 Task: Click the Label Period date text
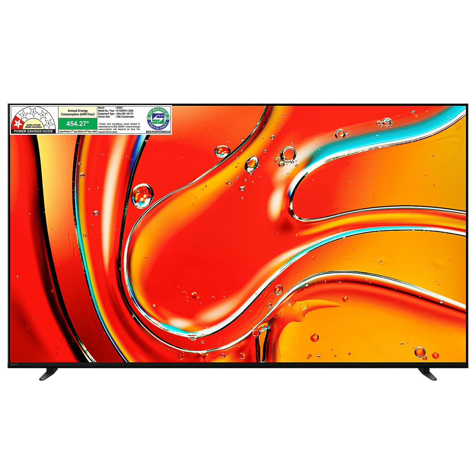[x=78, y=131]
